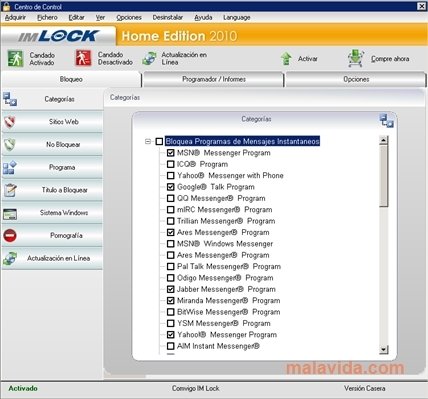Check MSN Windows Messenger checkbox

171,244
